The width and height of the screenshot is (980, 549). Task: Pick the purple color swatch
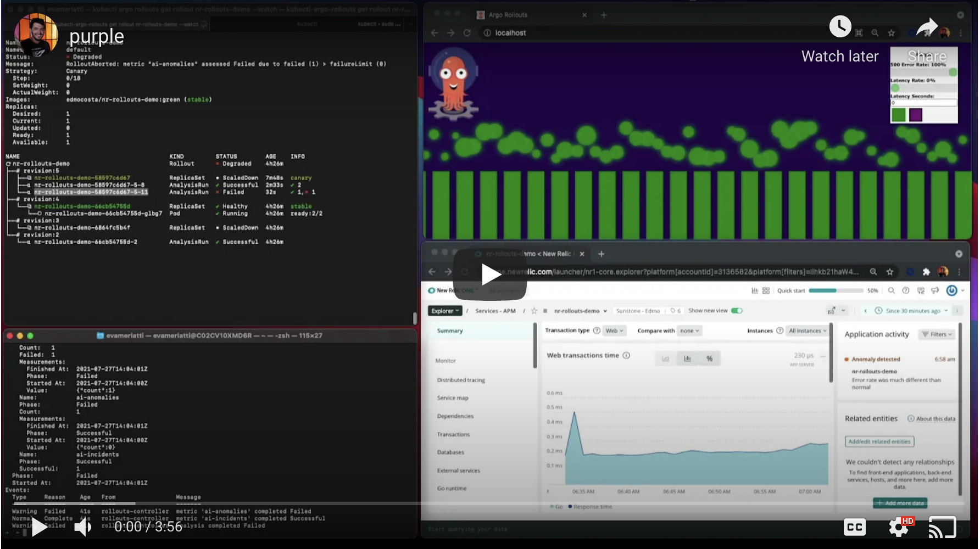[915, 115]
